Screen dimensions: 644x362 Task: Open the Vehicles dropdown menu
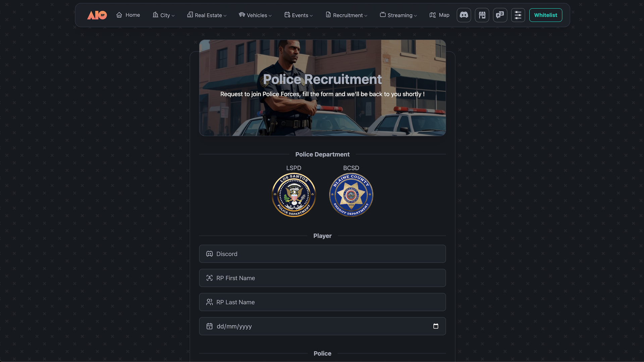pyautogui.click(x=255, y=15)
